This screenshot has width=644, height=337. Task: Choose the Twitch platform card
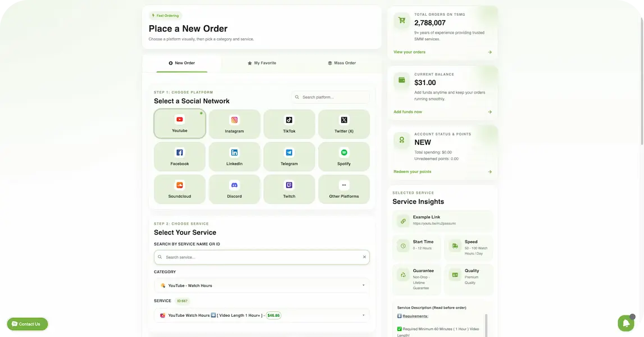click(289, 189)
